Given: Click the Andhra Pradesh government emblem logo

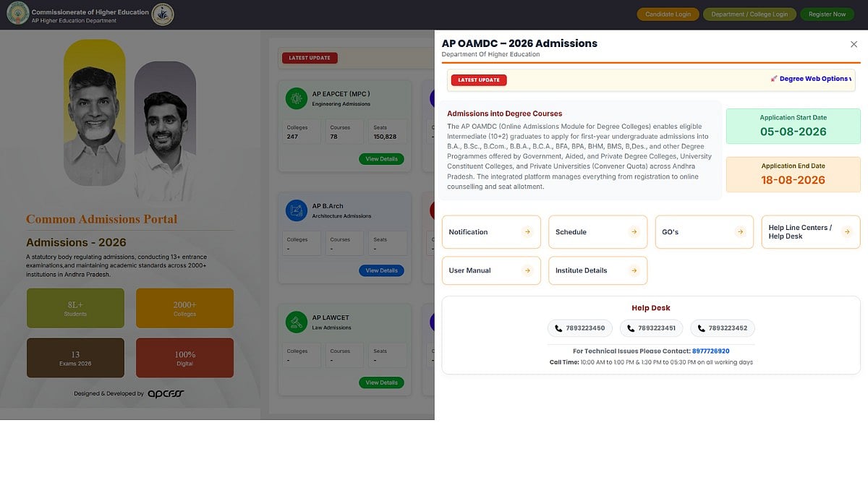Looking at the screenshot, I should 17,14.
